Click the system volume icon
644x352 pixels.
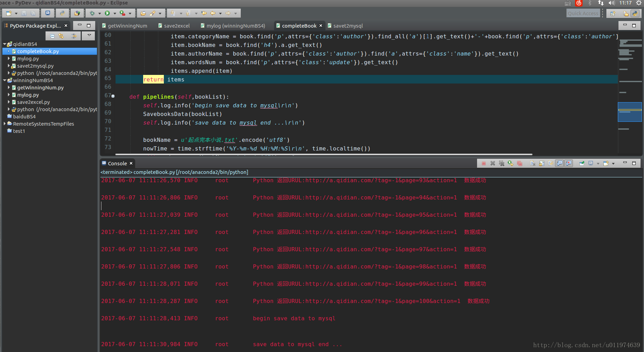[612, 3]
